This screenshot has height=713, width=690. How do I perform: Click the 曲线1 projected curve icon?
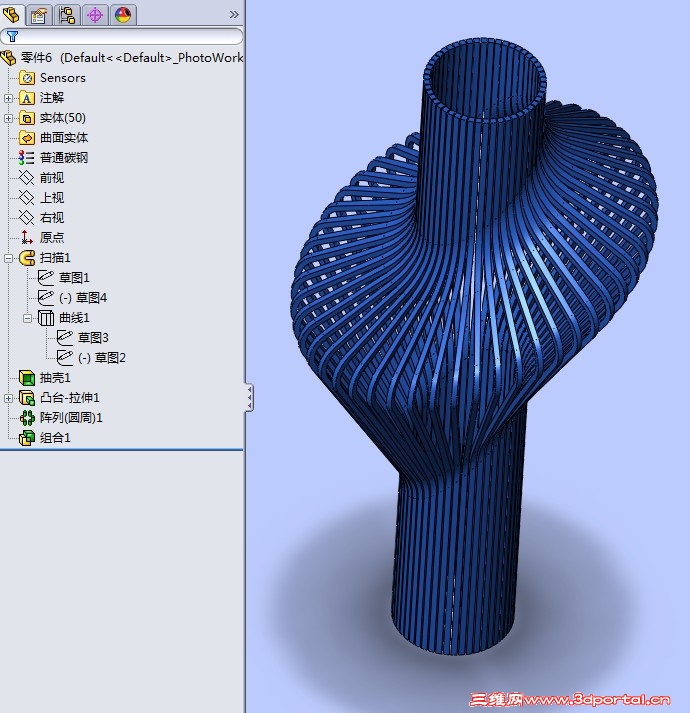coord(45,318)
